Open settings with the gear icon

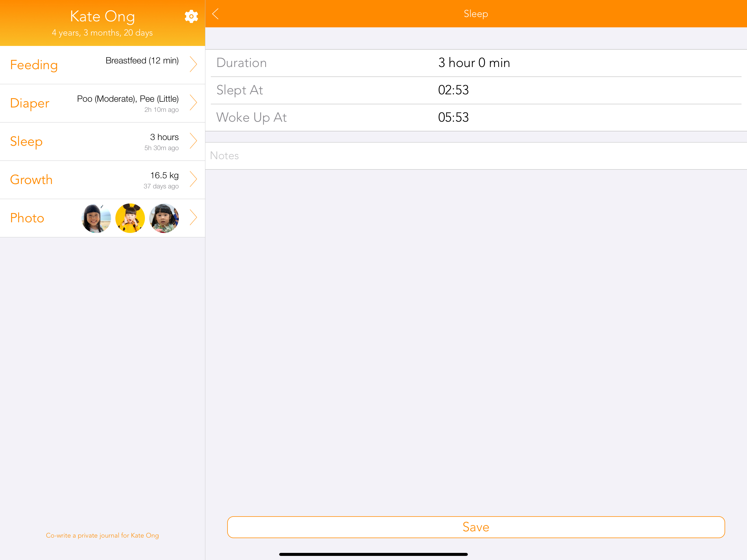click(x=191, y=16)
